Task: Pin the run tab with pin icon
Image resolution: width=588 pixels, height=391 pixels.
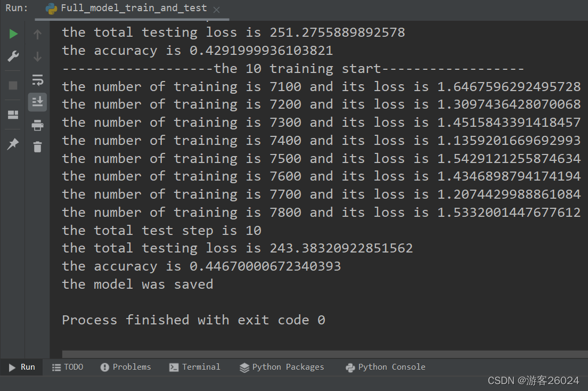Action: [x=13, y=144]
